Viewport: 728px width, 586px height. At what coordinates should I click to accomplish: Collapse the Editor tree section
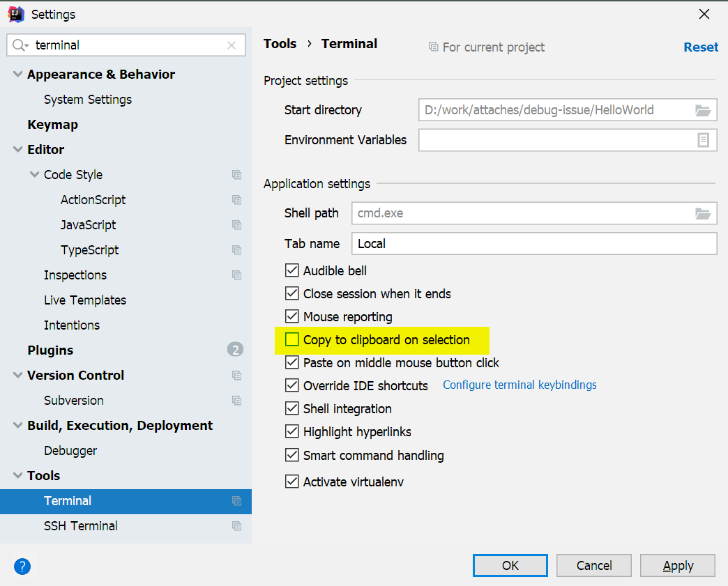coord(17,149)
